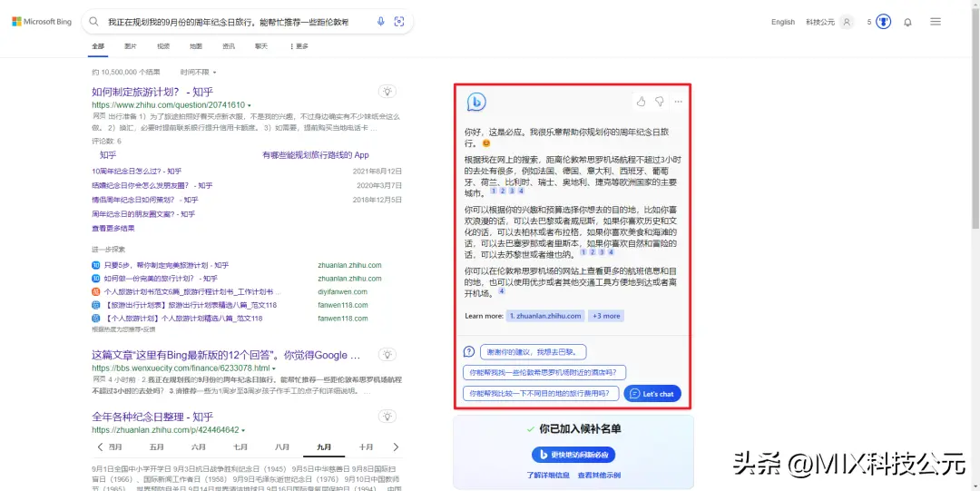The width and height of the screenshot is (980, 491).
Task: Switch to the 聊天 tab
Action: (261, 46)
